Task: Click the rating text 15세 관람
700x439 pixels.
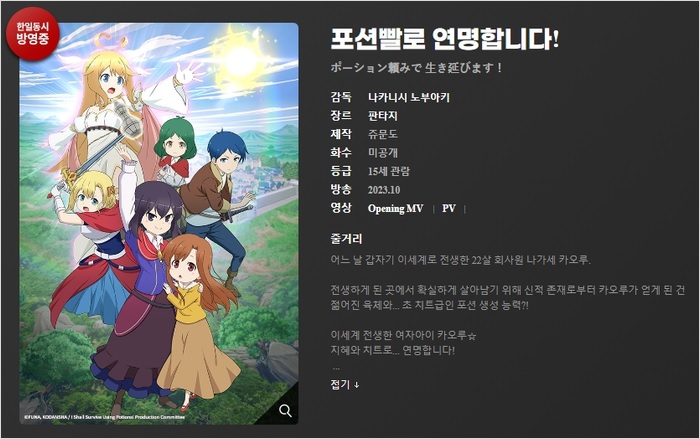Action: tap(388, 171)
